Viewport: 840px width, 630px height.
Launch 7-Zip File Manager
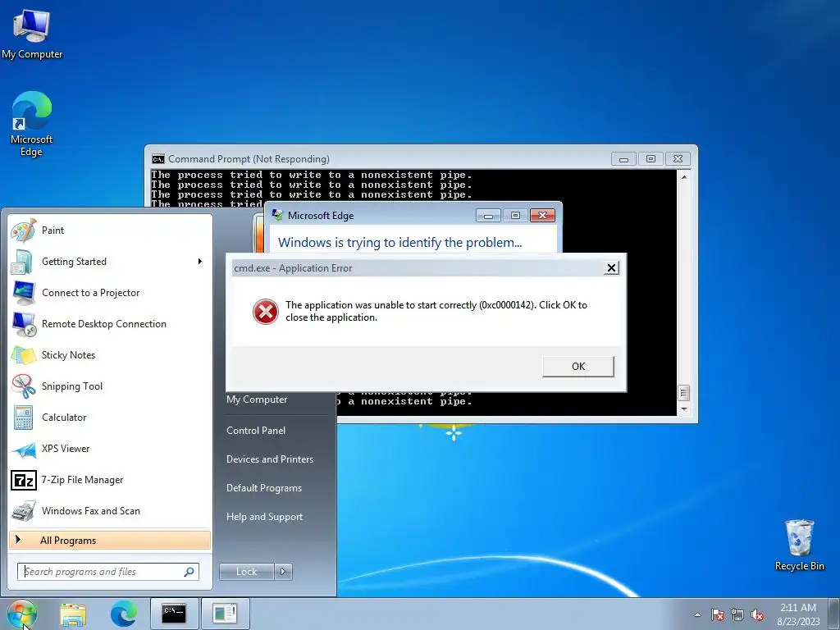(110, 479)
